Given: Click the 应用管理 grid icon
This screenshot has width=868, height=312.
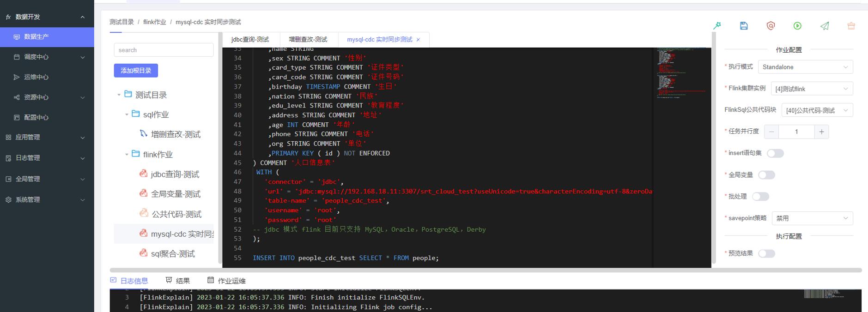Looking at the screenshot, I should 8,138.
